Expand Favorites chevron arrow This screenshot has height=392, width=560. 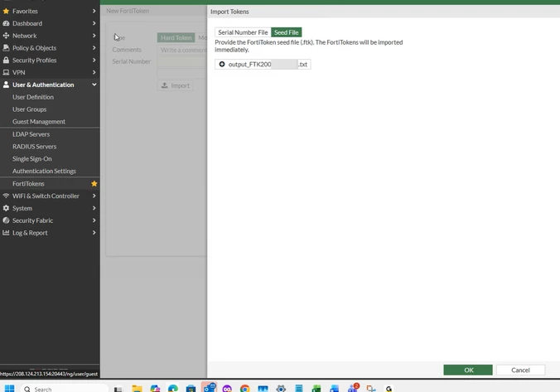pos(94,11)
